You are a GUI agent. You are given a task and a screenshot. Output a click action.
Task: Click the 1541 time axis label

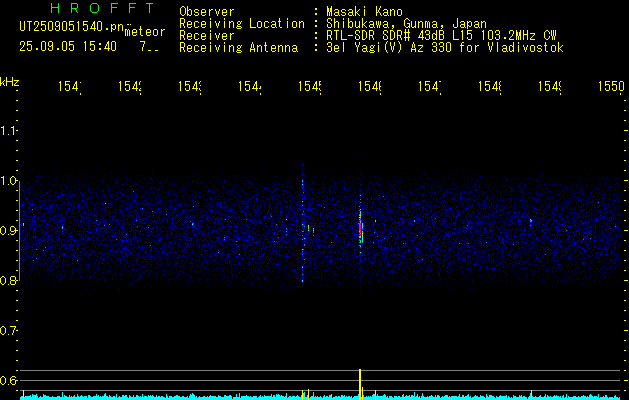pyautogui.click(x=70, y=86)
